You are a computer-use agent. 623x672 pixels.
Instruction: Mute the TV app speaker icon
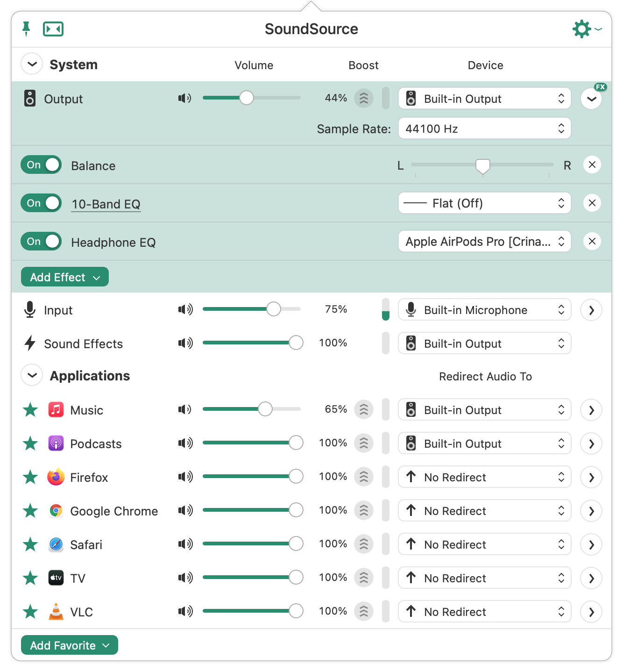(x=185, y=578)
